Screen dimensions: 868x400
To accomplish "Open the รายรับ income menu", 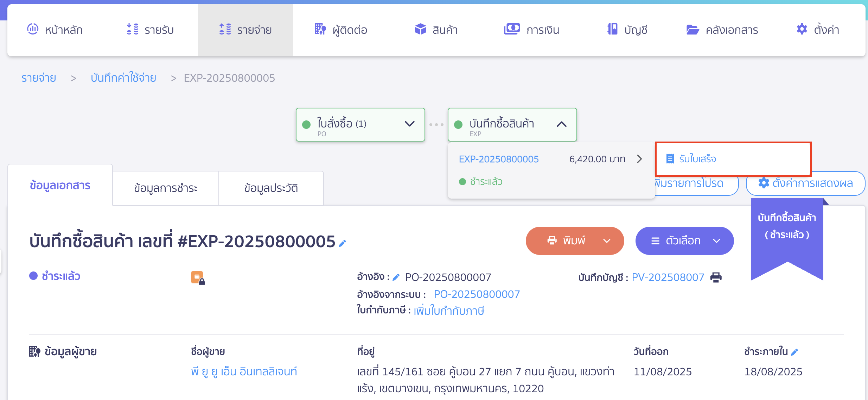I will tap(150, 30).
